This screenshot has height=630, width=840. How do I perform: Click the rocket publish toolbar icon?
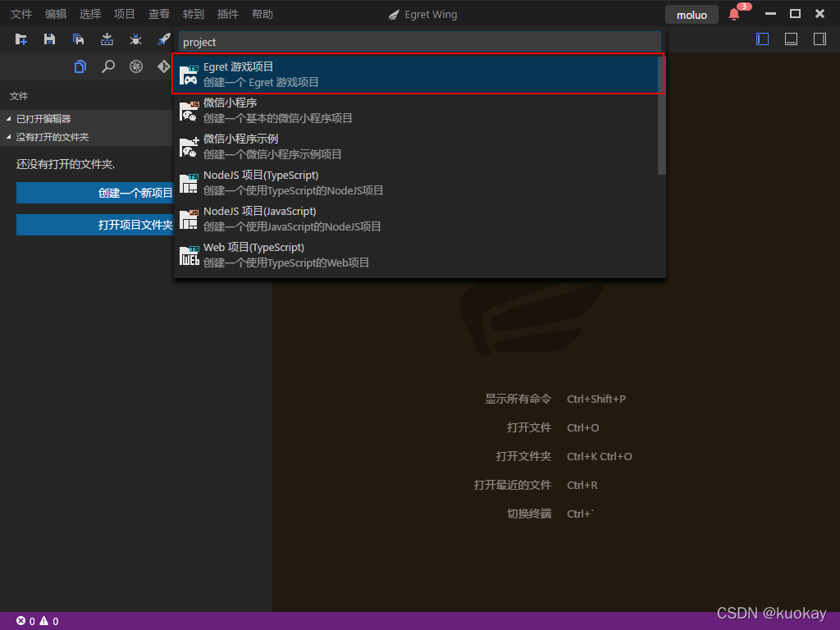164,39
